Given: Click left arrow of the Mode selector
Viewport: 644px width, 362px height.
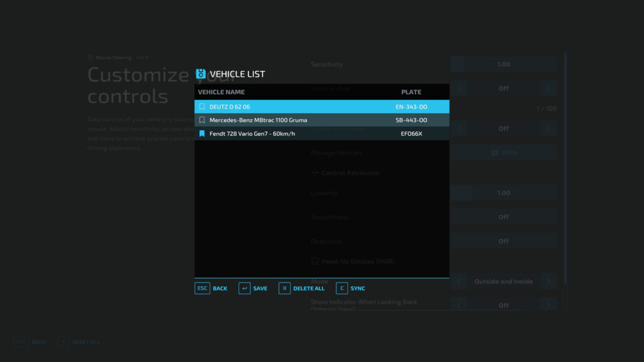Looking at the screenshot, I should coord(458,282).
